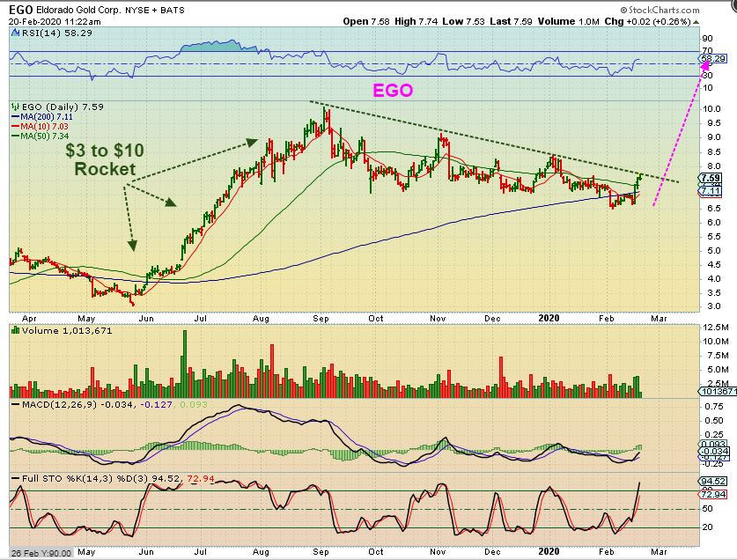Click the 1013671 volume tag on the right axis

[x=718, y=391]
